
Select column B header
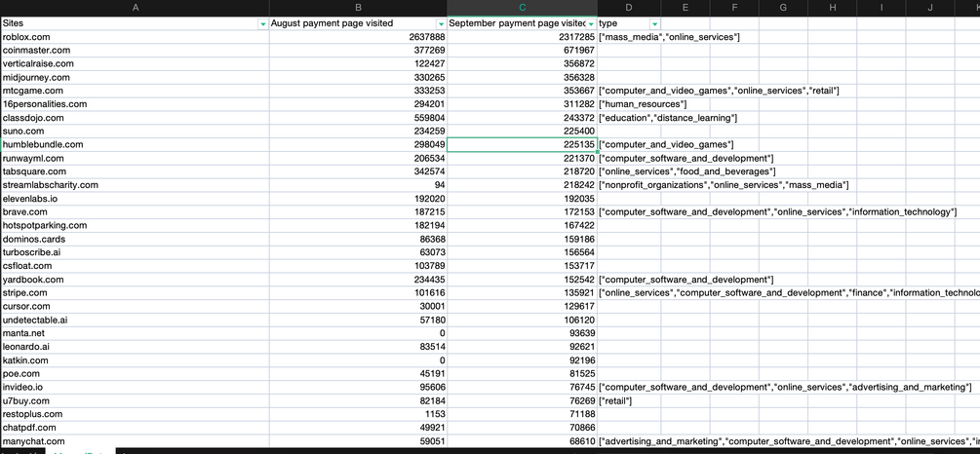(x=358, y=8)
